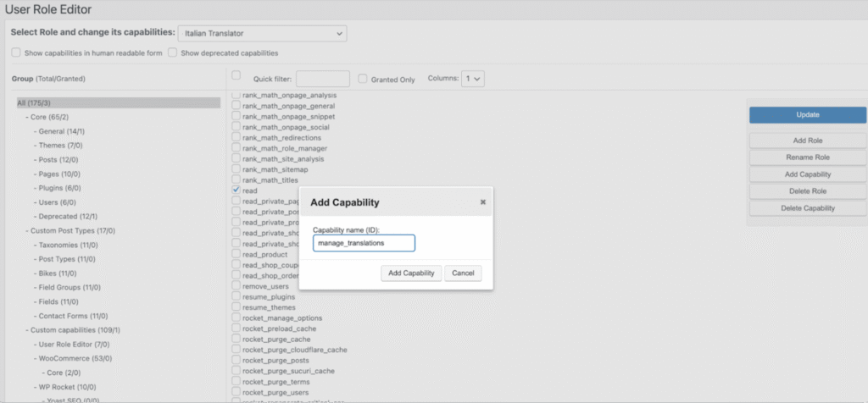Check rank_math_sitemap capability
This screenshot has height=403, width=868.
pyautogui.click(x=236, y=169)
